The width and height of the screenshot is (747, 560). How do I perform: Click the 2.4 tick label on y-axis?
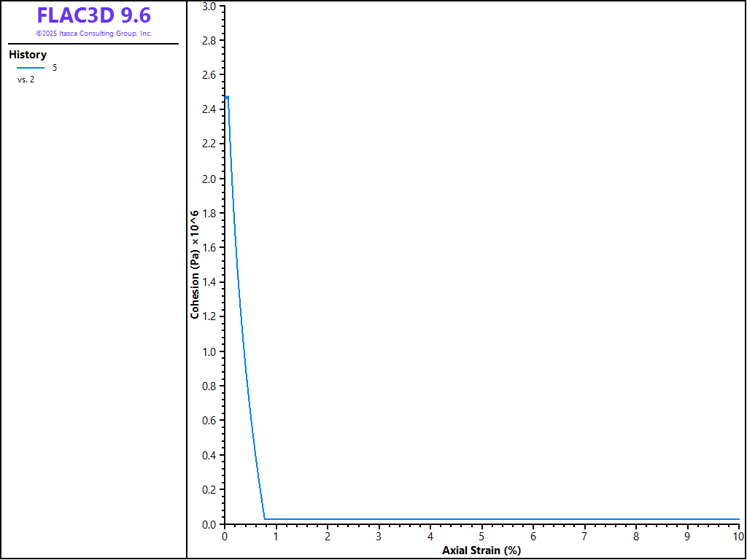pos(209,109)
